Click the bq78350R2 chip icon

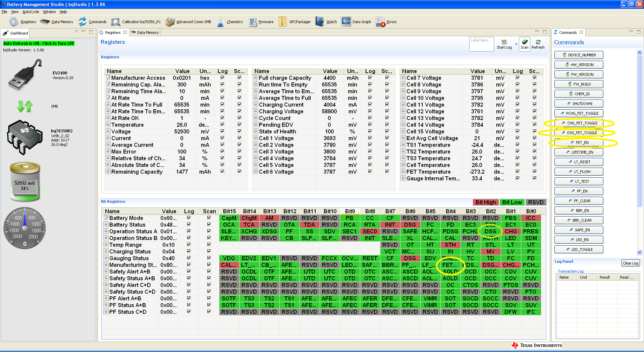(25, 137)
